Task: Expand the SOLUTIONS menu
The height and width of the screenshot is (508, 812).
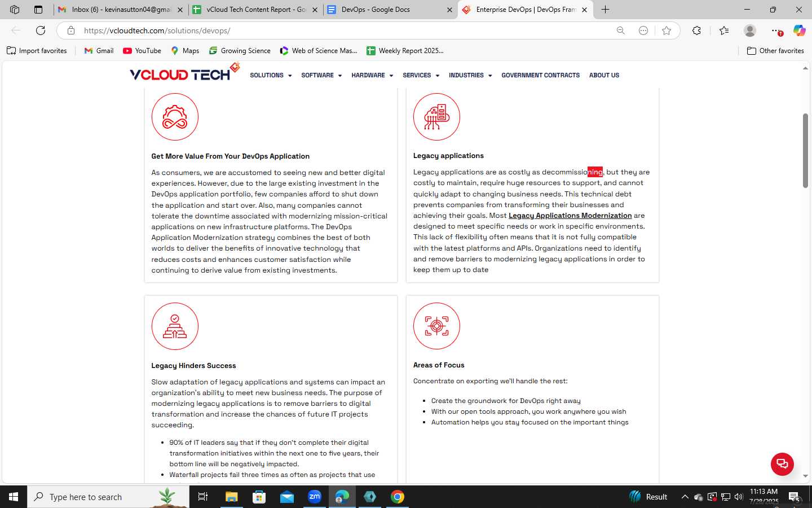Action: pyautogui.click(x=271, y=75)
